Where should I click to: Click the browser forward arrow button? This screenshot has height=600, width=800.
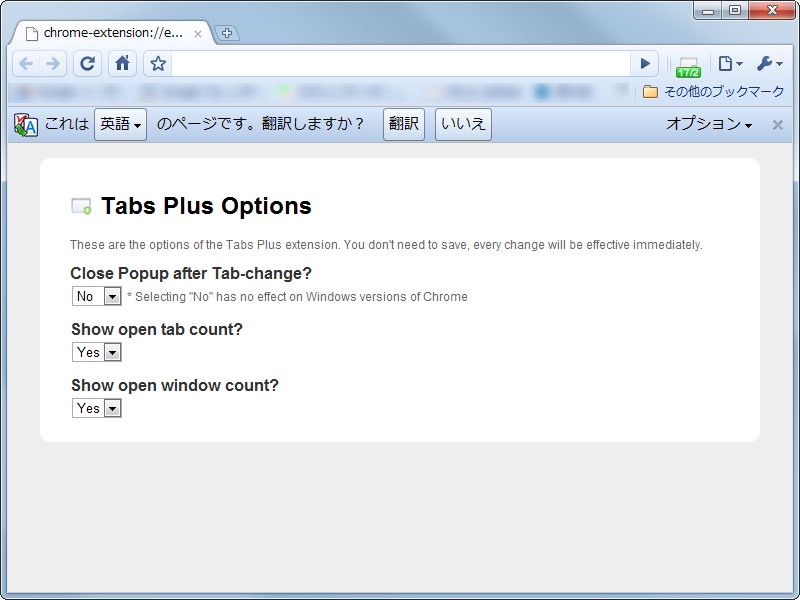(x=53, y=64)
